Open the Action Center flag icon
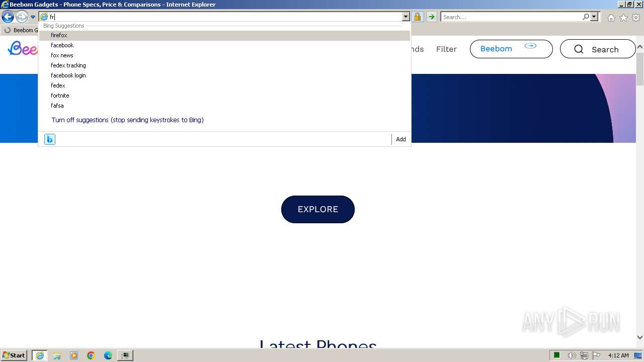 click(x=596, y=355)
